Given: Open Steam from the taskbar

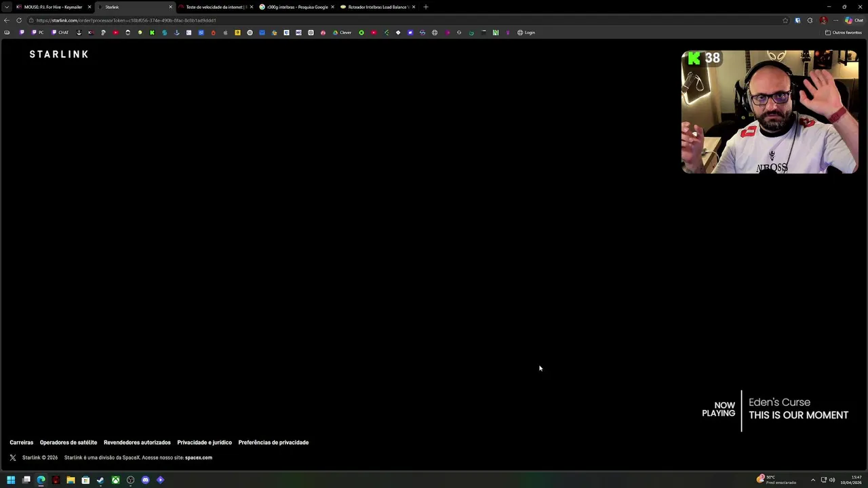Looking at the screenshot, I should click(x=100, y=480).
